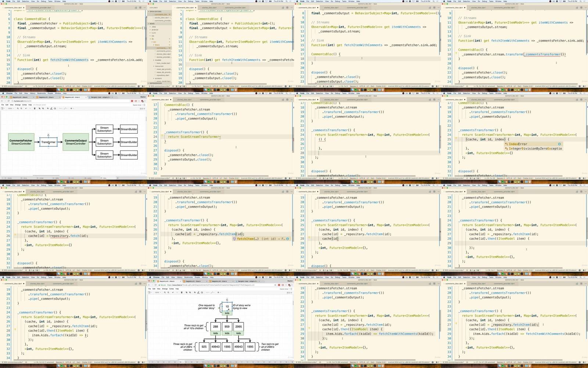Open Bookmarks menu in CommentsFetcher diagram frame
Screen dimensions: 588x368
(x=42, y=93)
